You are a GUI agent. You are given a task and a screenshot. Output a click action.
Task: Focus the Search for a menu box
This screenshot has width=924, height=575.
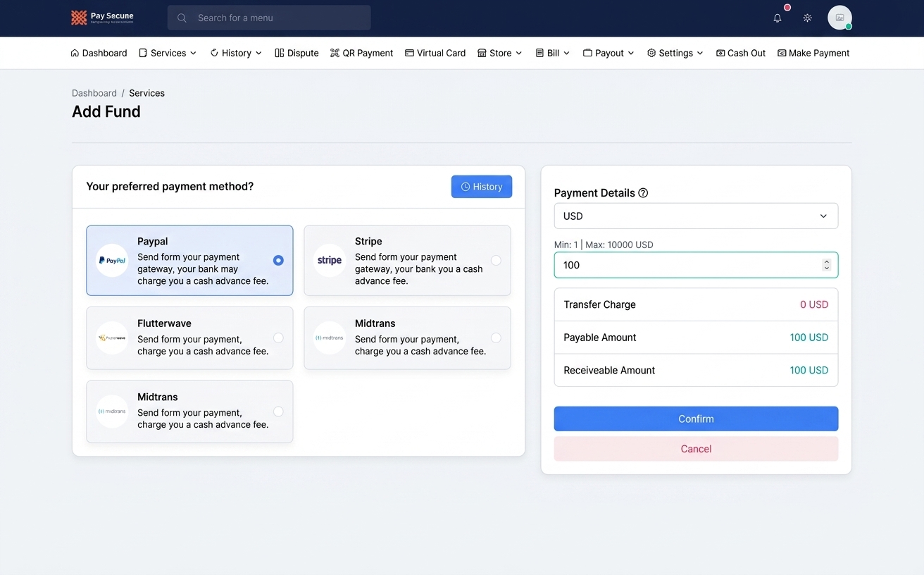[x=269, y=18]
